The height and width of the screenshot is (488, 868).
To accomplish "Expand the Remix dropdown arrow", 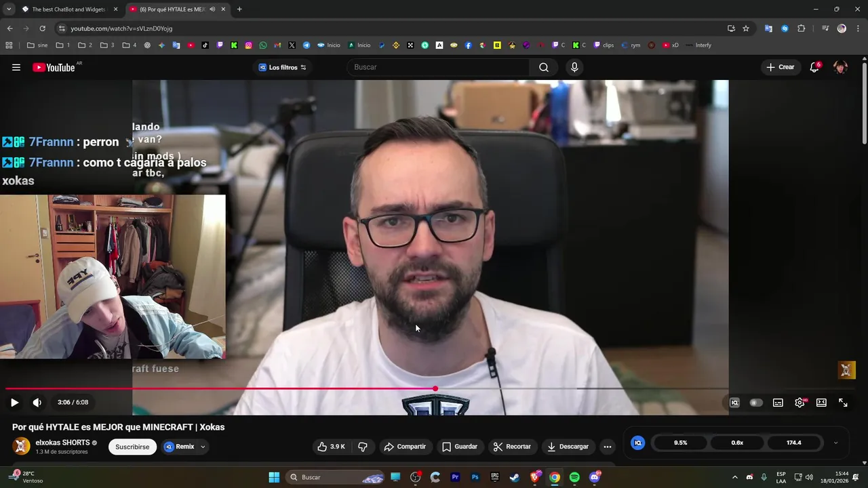I will 203,447.
